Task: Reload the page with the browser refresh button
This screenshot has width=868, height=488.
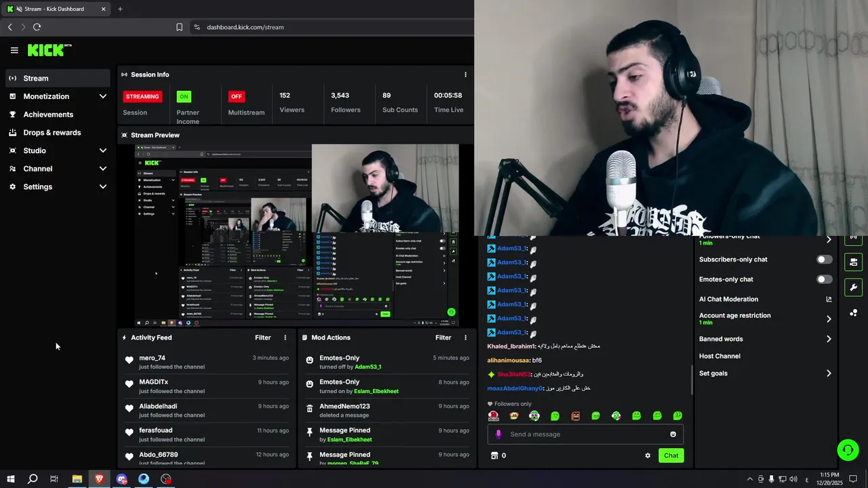Action: [x=37, y=27]
